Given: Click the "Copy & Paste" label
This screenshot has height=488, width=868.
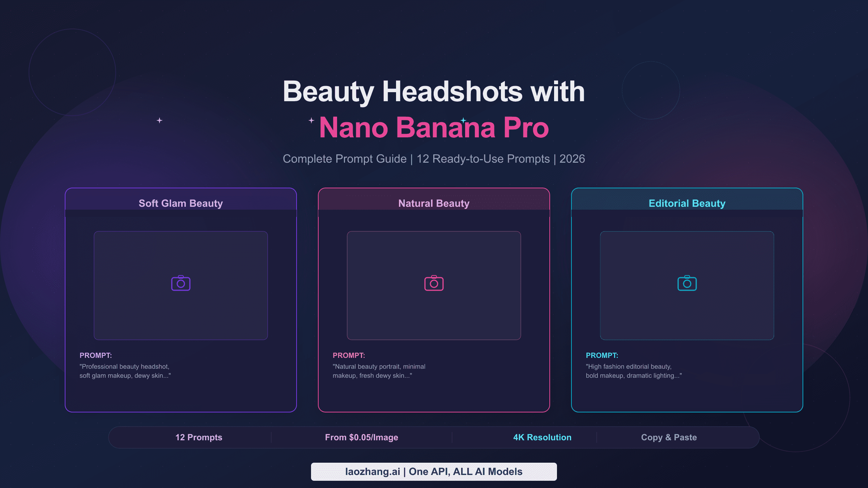Looking at the screenshot, I should click(669, 437).
